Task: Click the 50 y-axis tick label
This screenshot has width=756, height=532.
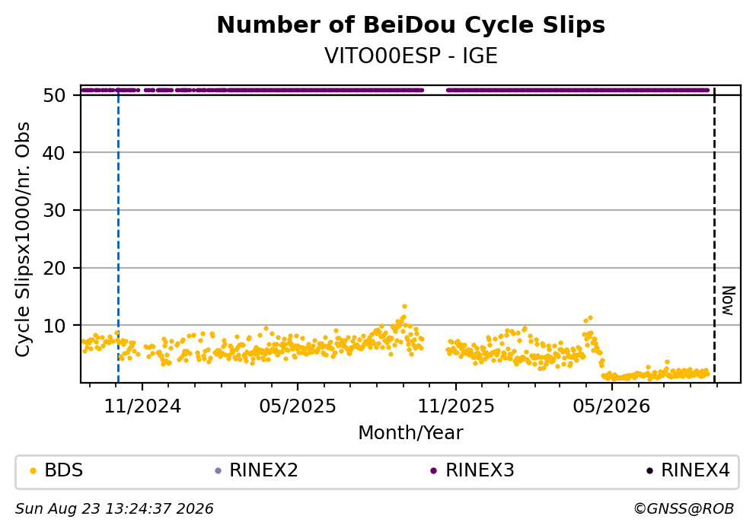Action: pos(54,95)
